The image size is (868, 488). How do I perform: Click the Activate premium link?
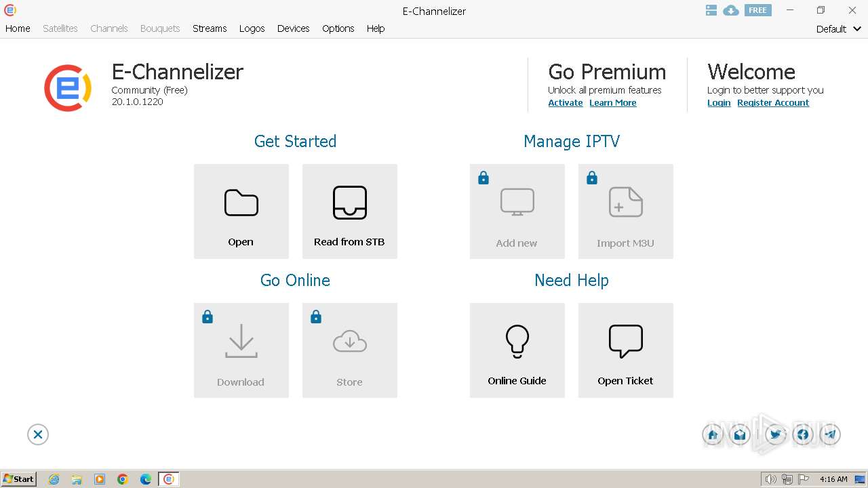(566, 103)
